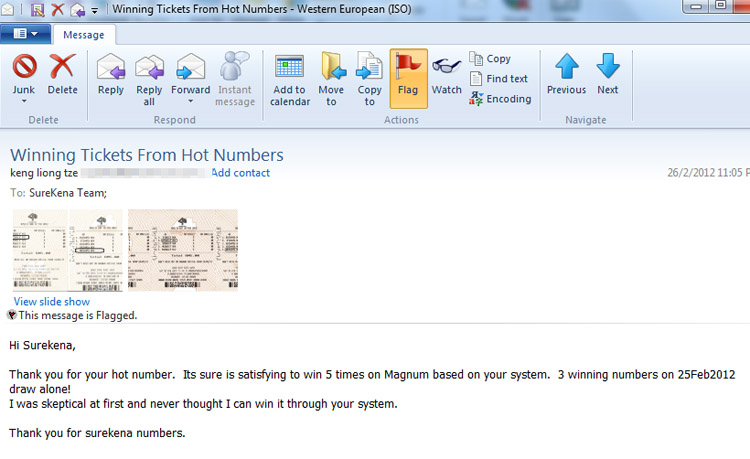Open the quick access toolbar customize arrow
750x459 pixels.
tap(95, 10)
